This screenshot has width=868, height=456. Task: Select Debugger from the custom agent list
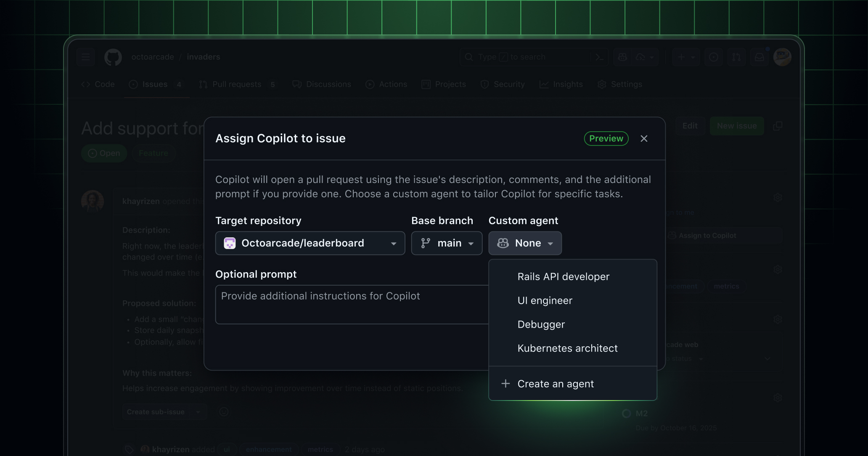tap(541, 324)
